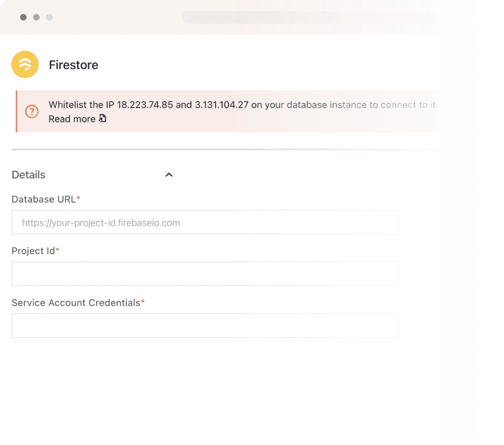
Task: Click the red asterisk beside Database URL
Action: click(x=79, y=198)
